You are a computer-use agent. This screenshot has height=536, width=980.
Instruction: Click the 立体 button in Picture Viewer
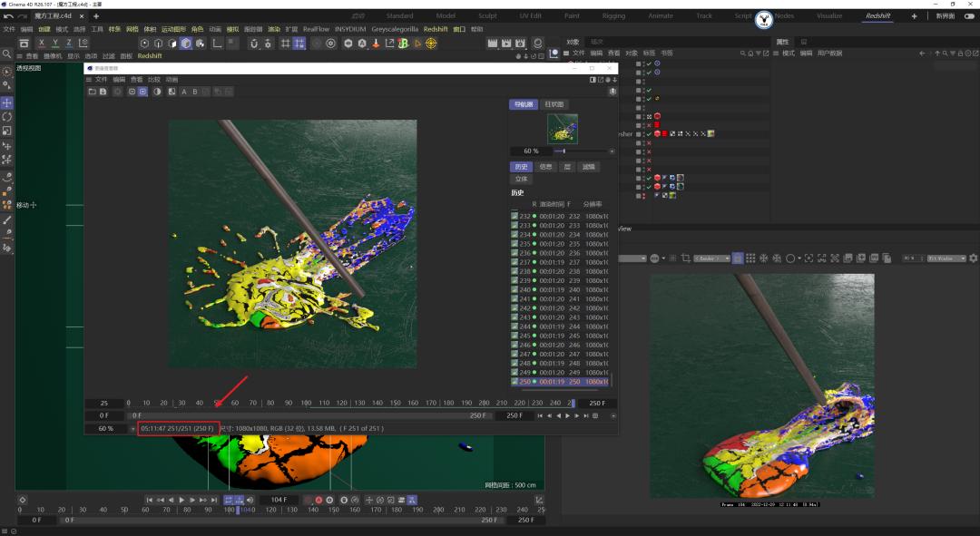tap(522, 179)
